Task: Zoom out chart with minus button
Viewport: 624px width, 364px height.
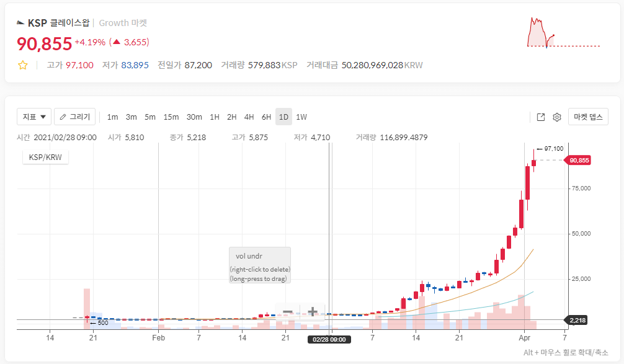Action: tap(288, 311)
